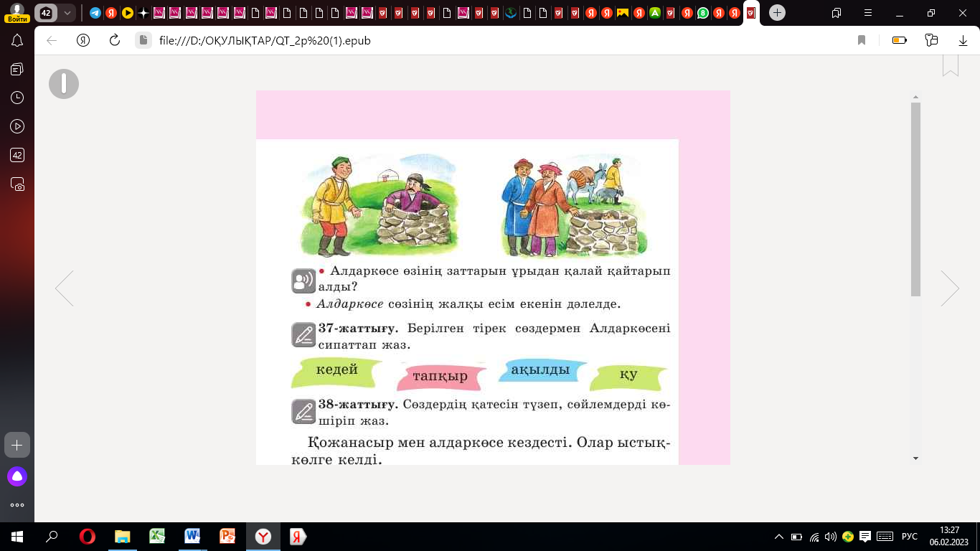Click the scrollbar down arrow
980x551 pixels.
(x=915, y=458)
